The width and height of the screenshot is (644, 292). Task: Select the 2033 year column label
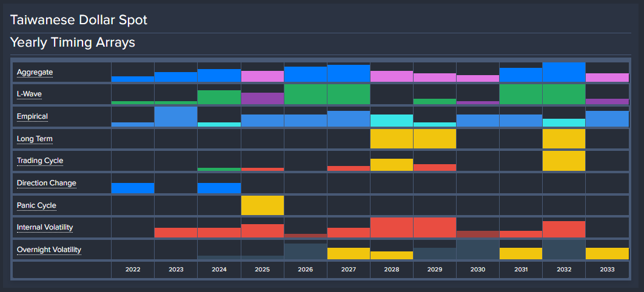606,269
